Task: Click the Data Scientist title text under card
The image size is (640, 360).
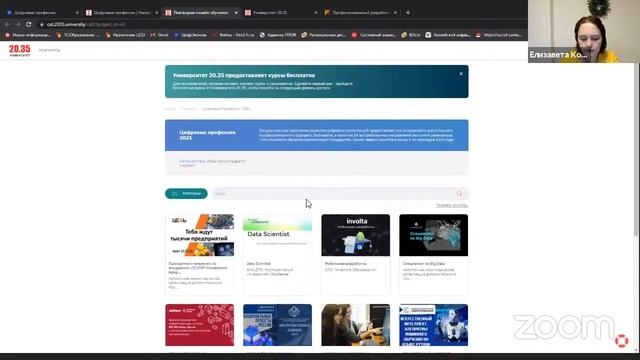Action: click(259, 264)
